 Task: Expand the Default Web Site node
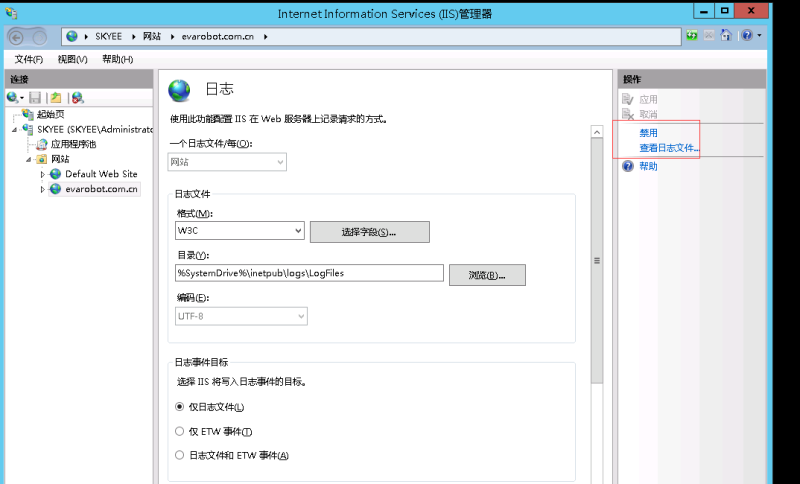click(x=43, y=174)
